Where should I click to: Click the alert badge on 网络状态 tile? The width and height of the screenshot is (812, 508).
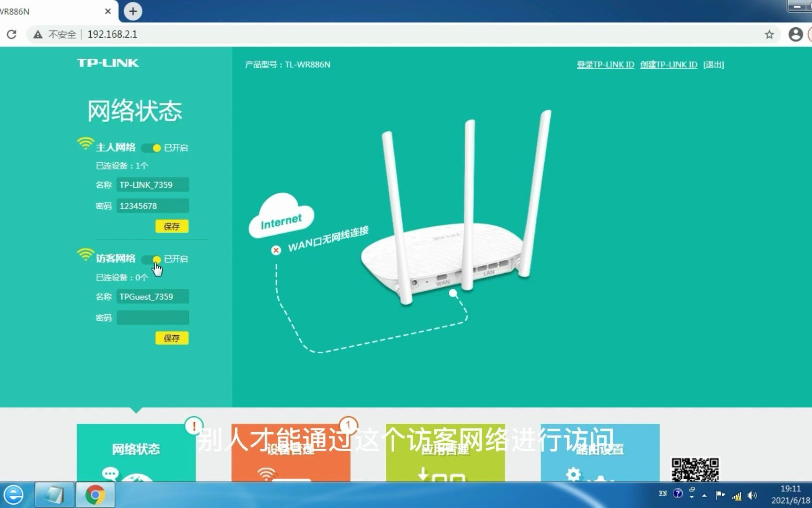tap(194, 426)
